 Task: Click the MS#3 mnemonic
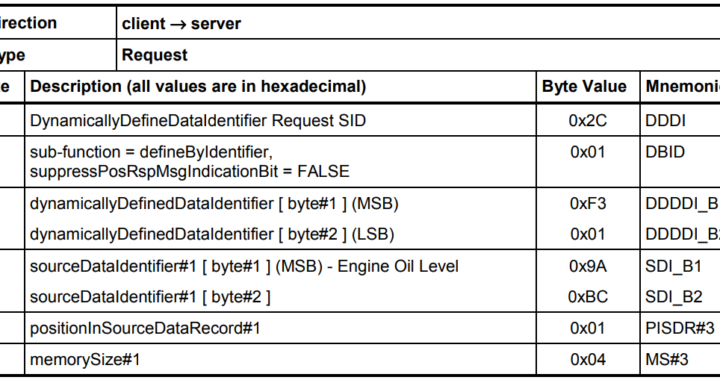point(667,359)
